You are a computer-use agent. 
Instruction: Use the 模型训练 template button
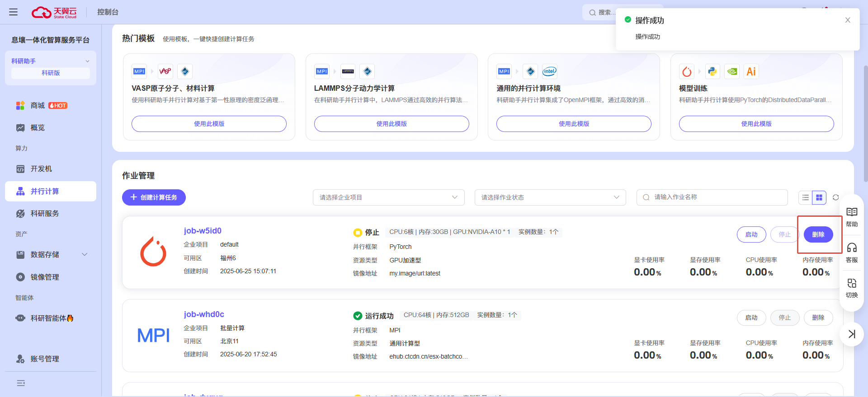click(756, 124)
